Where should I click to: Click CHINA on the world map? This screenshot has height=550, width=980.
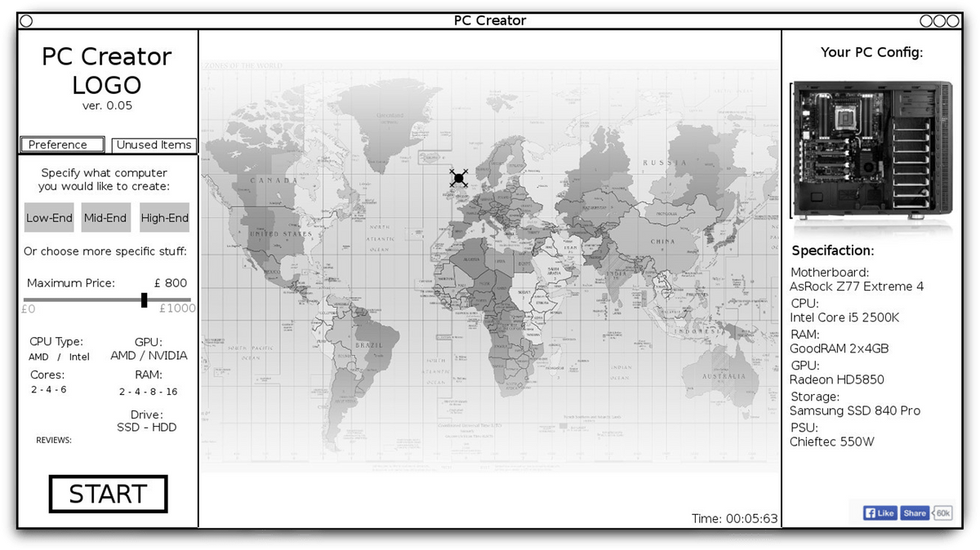[662, 242]
